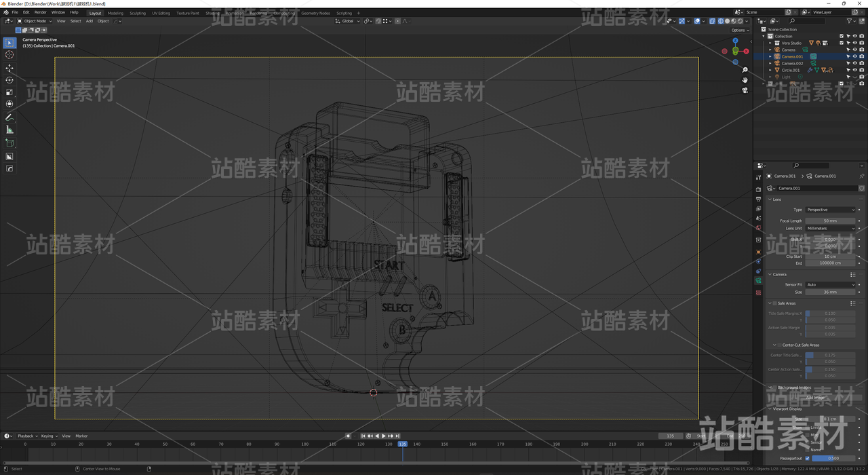Collapse the Viewport Display panel
The height and width of the screenshot is (475, 868).
(770, 409)
